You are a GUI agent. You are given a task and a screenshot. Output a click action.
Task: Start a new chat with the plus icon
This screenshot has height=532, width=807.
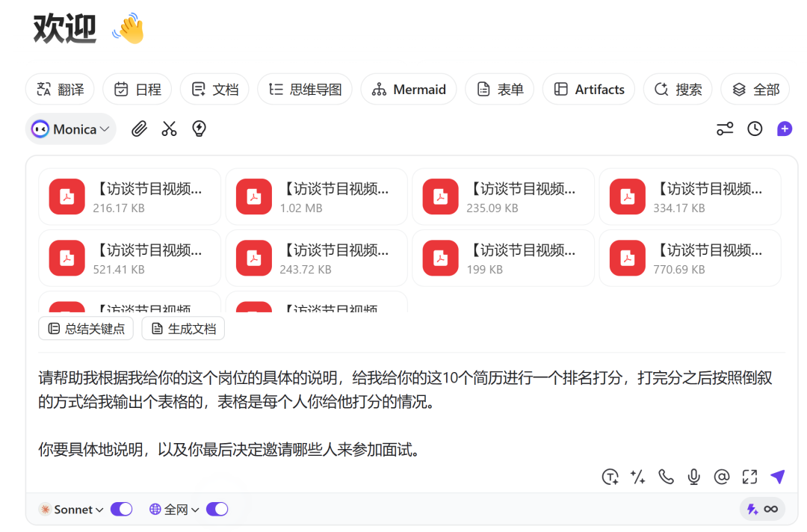click(x=785, y=129)
